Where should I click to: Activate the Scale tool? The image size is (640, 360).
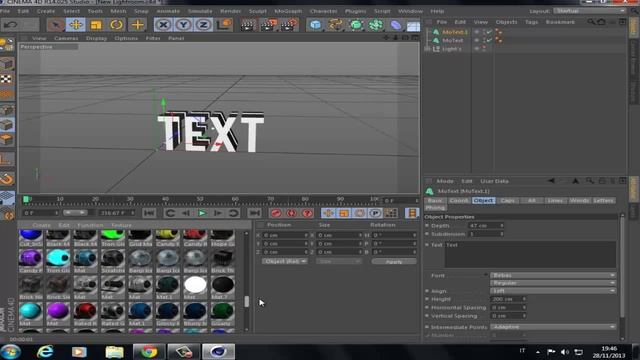click(x=96, y=25)
